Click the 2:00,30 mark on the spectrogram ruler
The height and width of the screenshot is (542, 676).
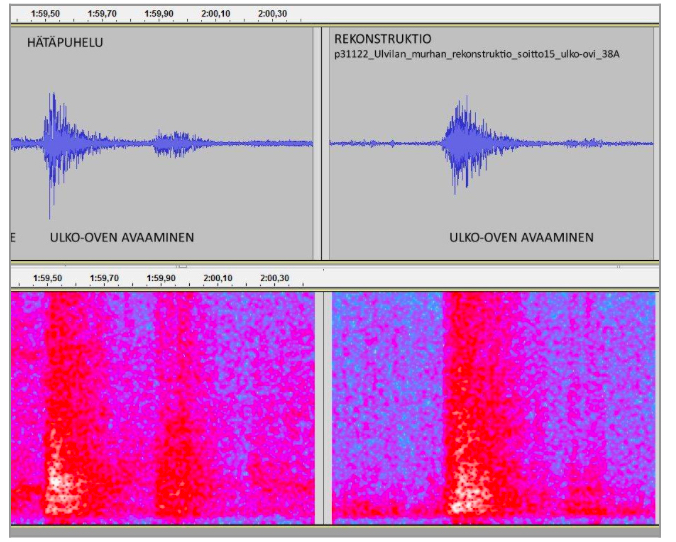pyautogui.click(x=275, y=278)
